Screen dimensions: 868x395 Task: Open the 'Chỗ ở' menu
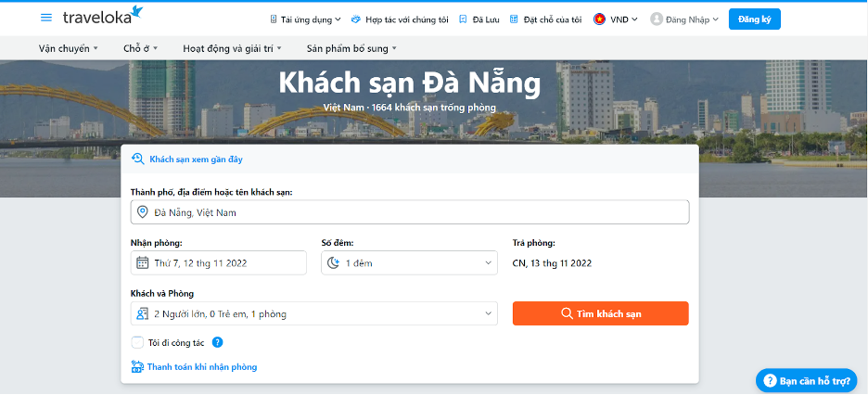pyautogui.click(x=141, y=47)
